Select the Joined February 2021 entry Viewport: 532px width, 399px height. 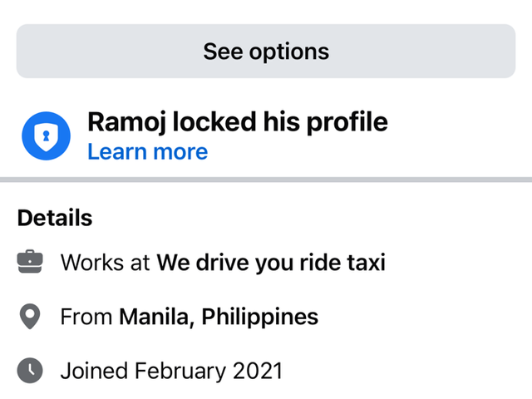click(x=171, y=371)
